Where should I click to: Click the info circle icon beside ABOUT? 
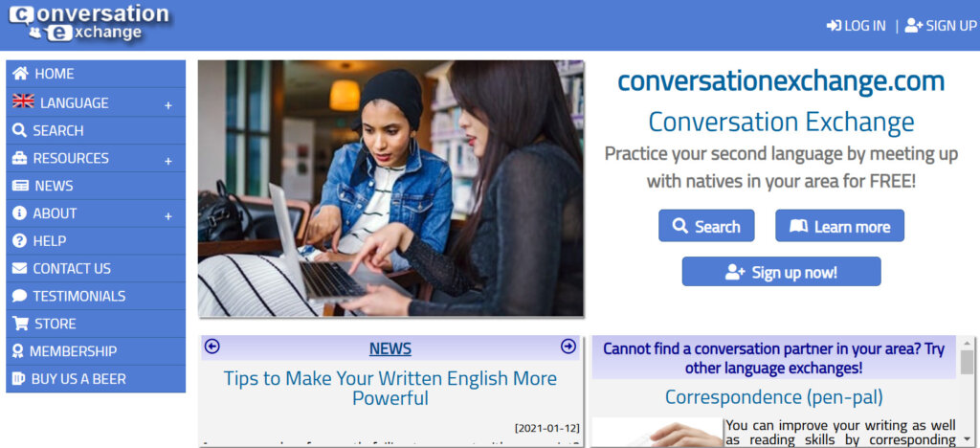click(19, 213)
